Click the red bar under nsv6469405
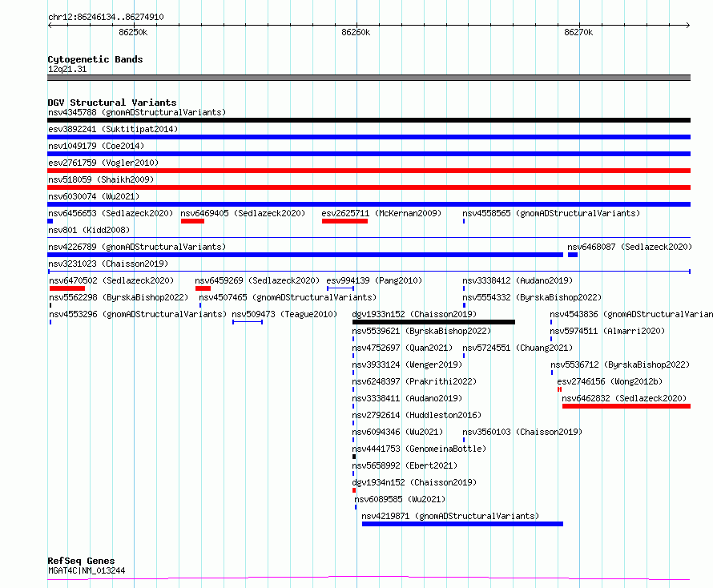This screenshot has height=588, width=713. (x=192, y=221)
